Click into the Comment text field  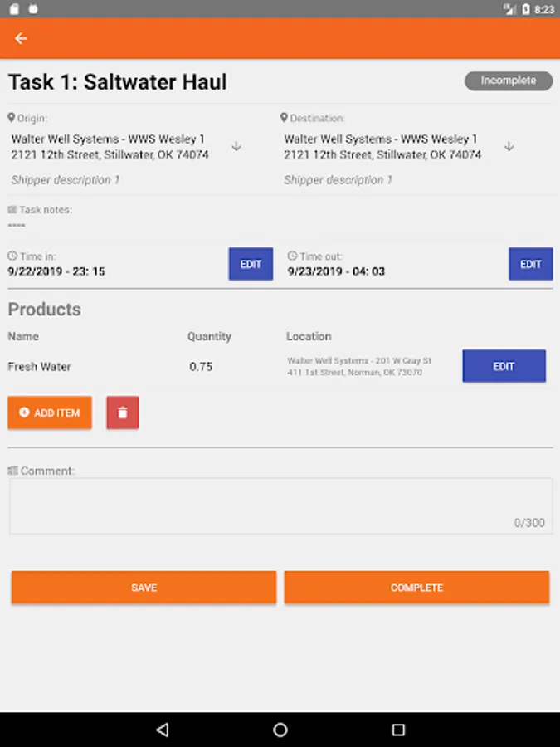[281, 506]
